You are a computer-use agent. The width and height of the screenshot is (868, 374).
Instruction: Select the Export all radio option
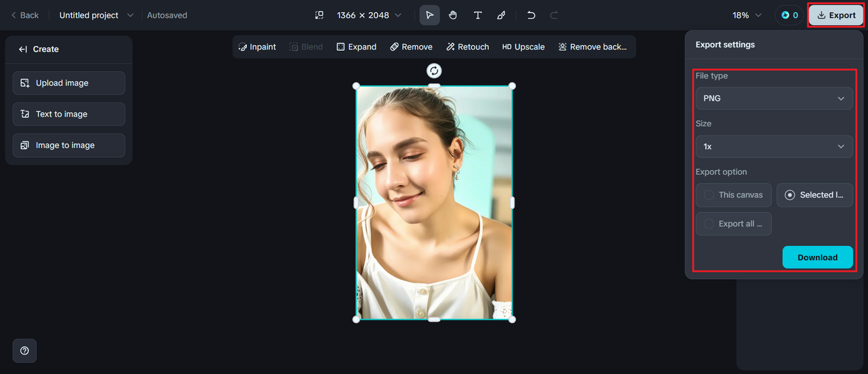[x=733, y=224]
